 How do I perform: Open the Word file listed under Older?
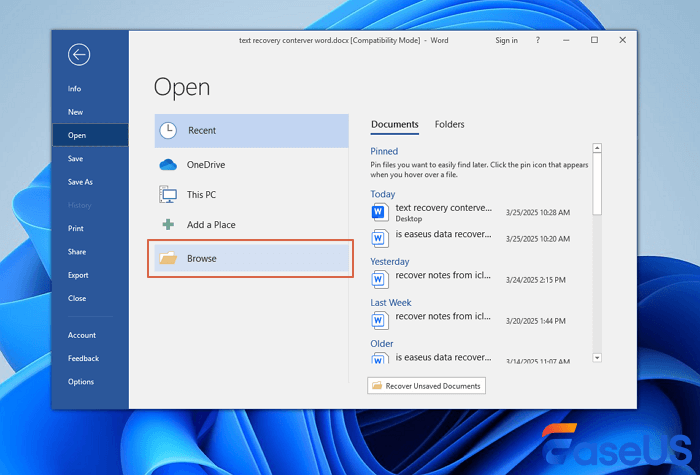pos(443,356)
